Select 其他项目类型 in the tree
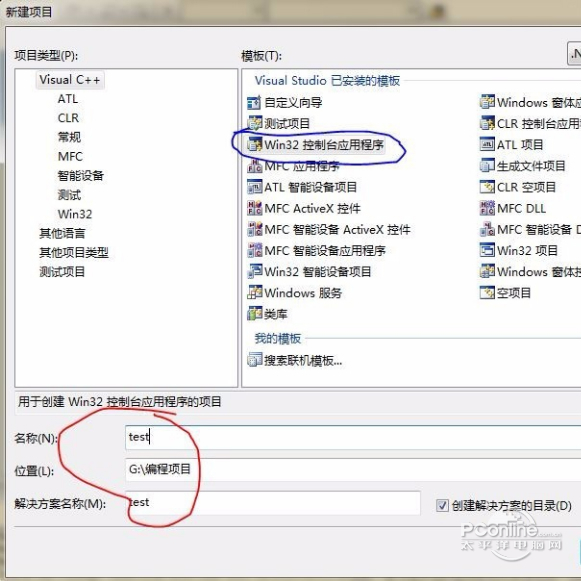This screenshot has height=581, width=581. (x=74, y=253)
